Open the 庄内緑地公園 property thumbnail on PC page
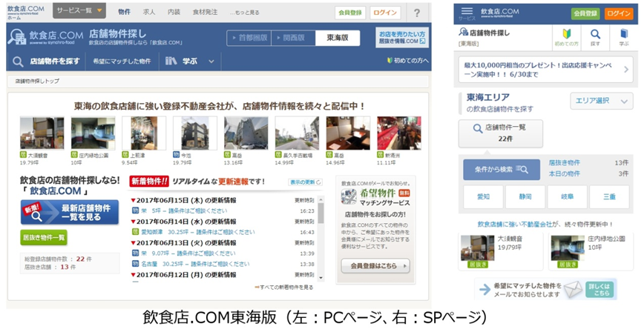This screenshot has width=644, height=332. [93, 133]
